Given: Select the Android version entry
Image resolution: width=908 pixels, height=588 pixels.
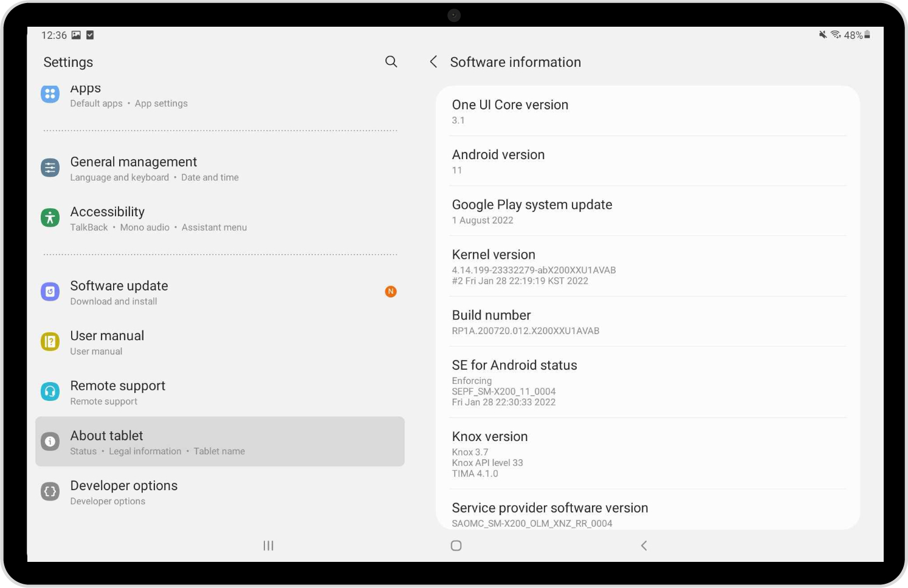Looking at the screenshot, I should tap(647, 162).
